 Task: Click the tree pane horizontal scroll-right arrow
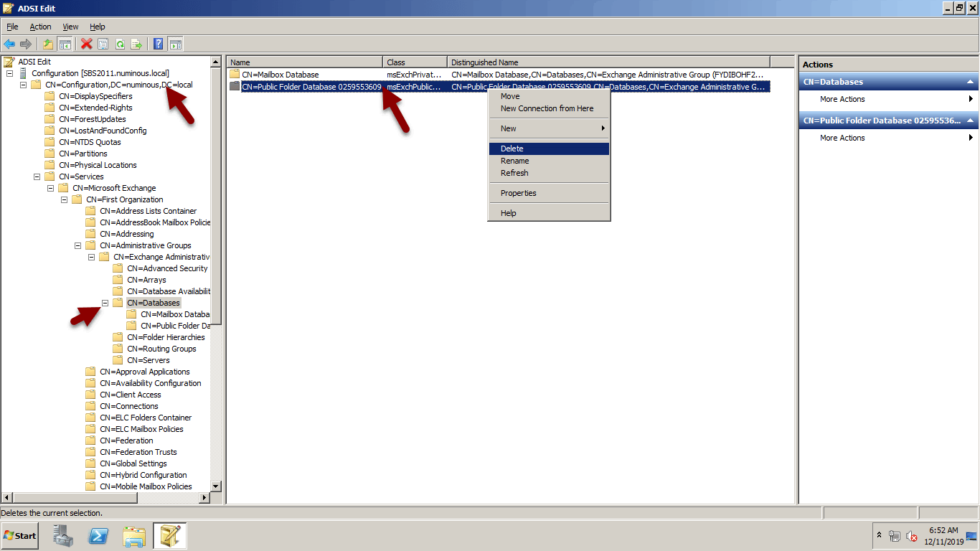tap(204, 497)
